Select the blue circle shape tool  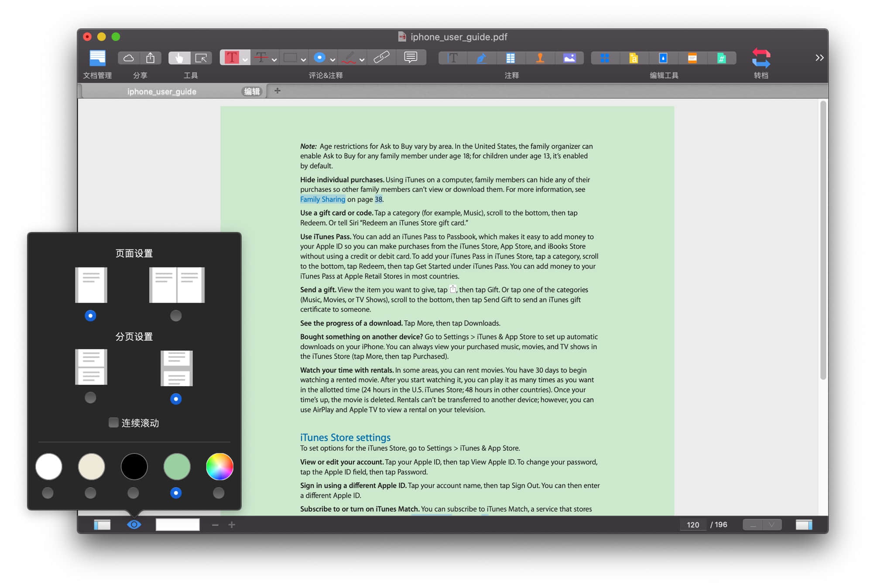click(319, 58)
